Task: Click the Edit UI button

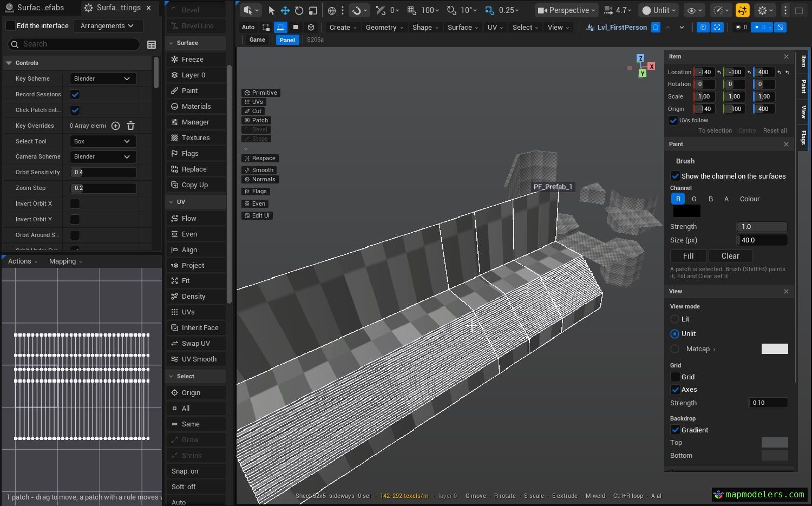Action: pyautogui.click(x=257, y=216)
